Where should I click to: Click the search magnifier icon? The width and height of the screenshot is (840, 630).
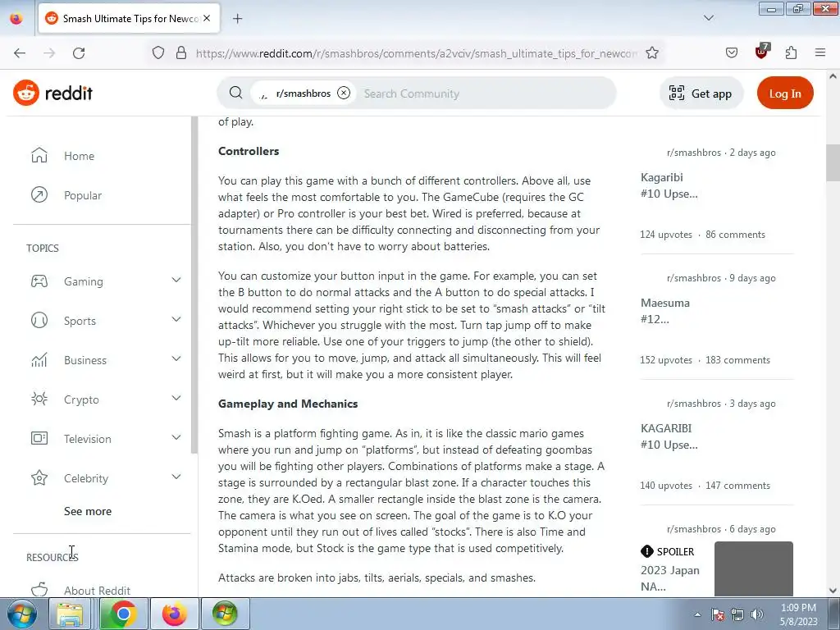coord(235,93)
